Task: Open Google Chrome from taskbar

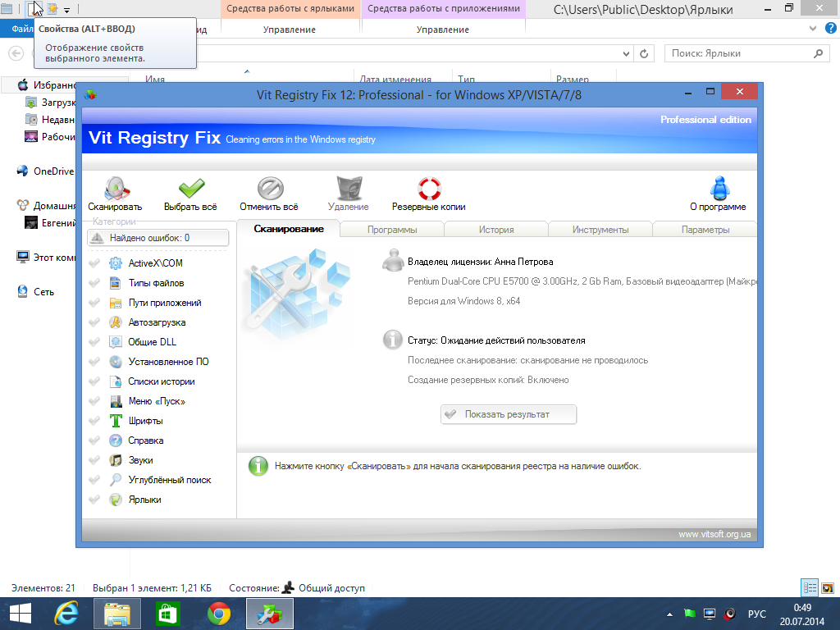Action: coord(218,614)
